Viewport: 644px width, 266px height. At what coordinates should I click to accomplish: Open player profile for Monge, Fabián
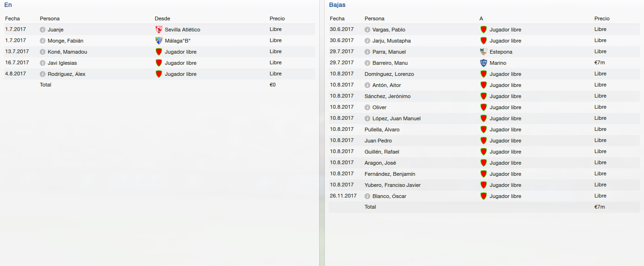[x=65, y=41]
